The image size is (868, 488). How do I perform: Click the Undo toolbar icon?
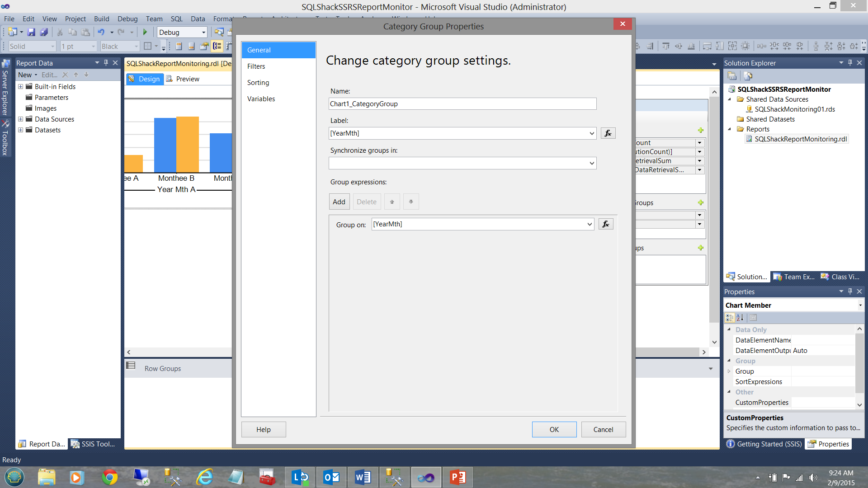[x=101, y=32]
